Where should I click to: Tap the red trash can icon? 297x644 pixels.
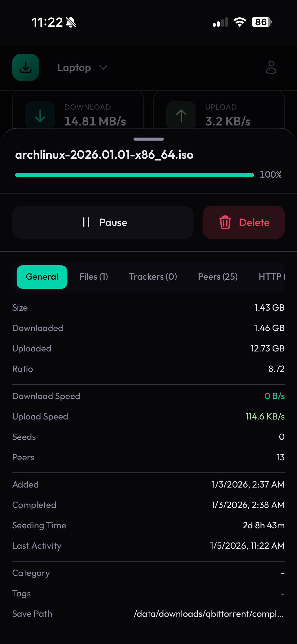point(225,222)
